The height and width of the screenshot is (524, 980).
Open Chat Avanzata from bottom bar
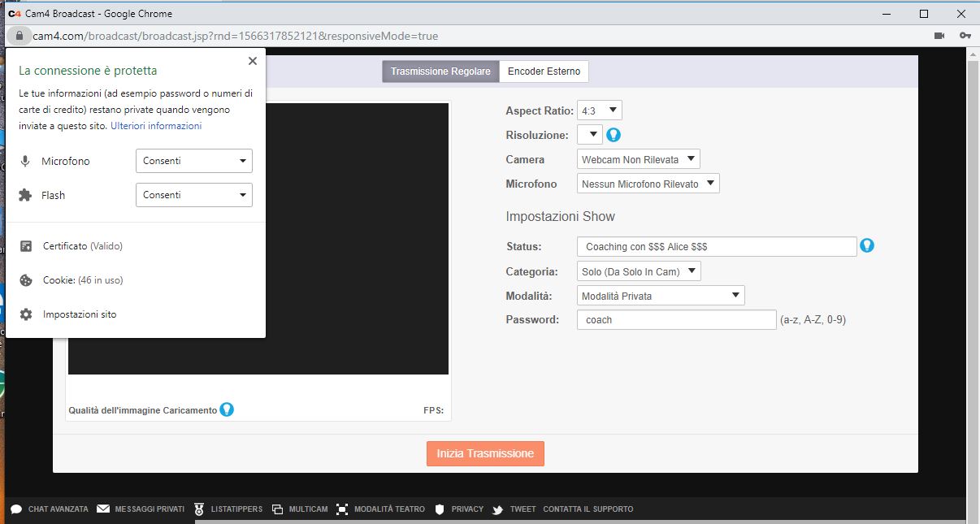tap(50, 509)
